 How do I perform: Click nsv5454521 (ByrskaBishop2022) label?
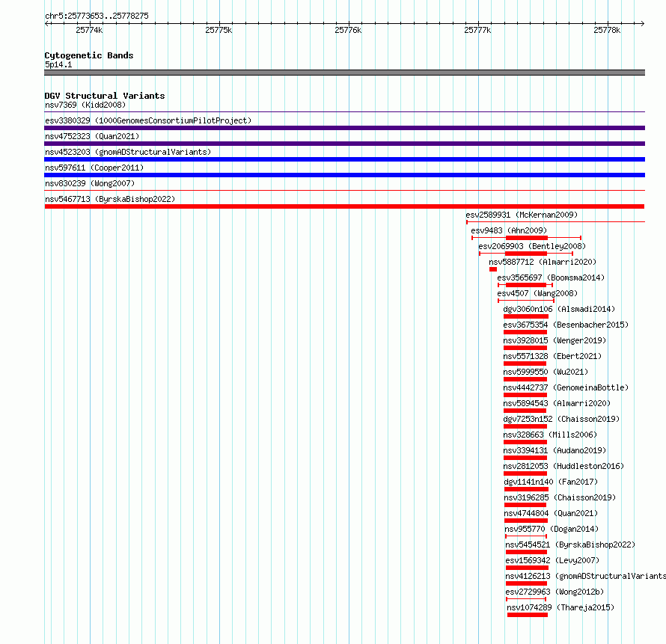coord(570,545)
